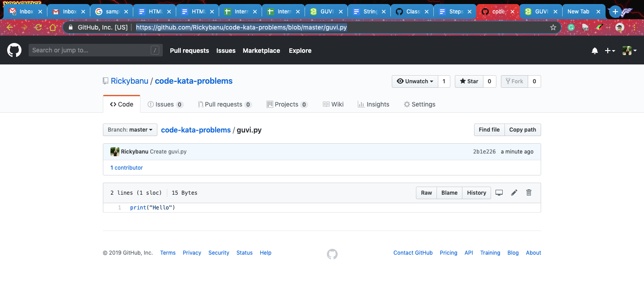Screen dimensions: 644x303
Task: Bookmark the page with the address bar star
Action: [553, 27]
